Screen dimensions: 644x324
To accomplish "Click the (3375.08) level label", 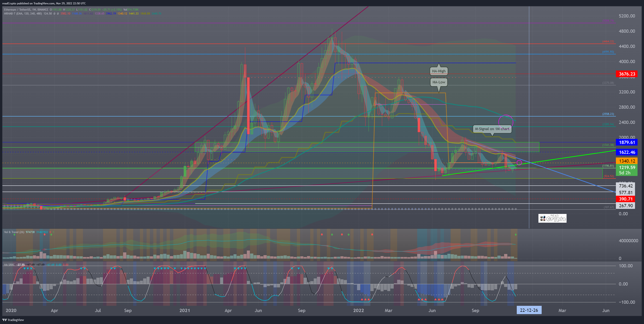I will [x=608, y=83].
